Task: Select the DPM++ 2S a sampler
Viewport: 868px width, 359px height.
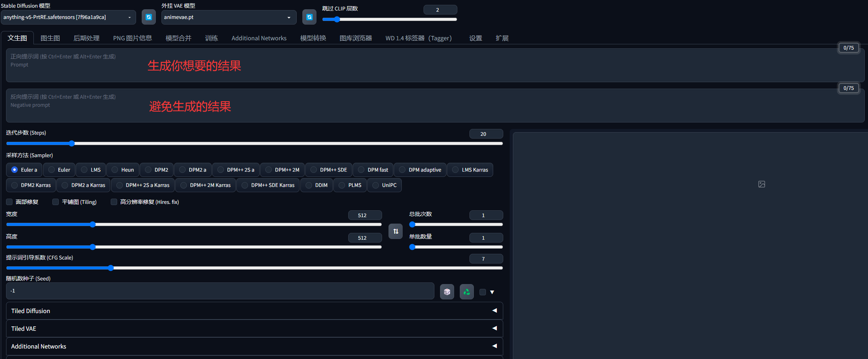Action: (x=236, y=170)
